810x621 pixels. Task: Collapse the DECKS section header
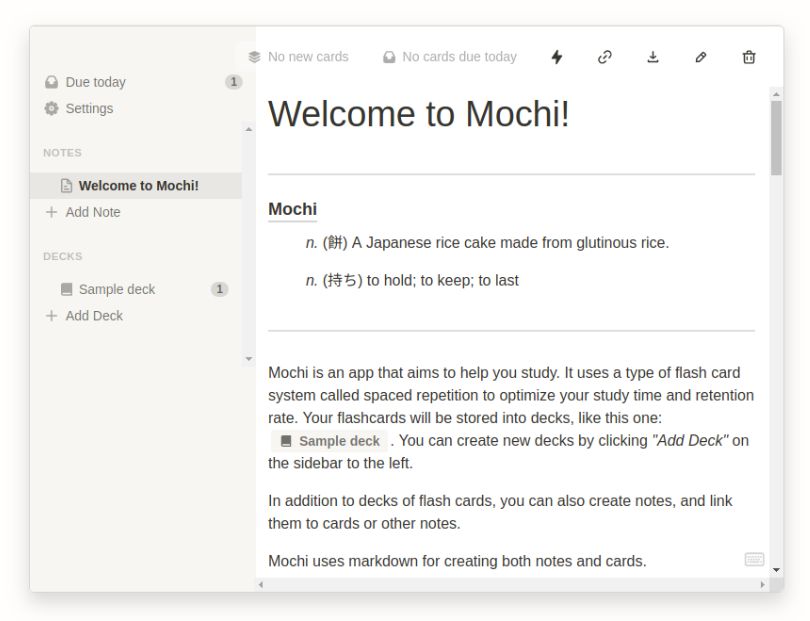tap(62, 256)
